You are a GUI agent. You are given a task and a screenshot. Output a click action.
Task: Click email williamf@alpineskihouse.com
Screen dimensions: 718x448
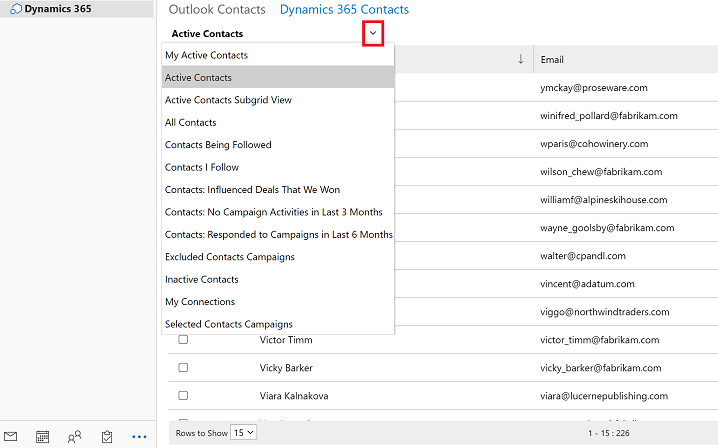604,200
